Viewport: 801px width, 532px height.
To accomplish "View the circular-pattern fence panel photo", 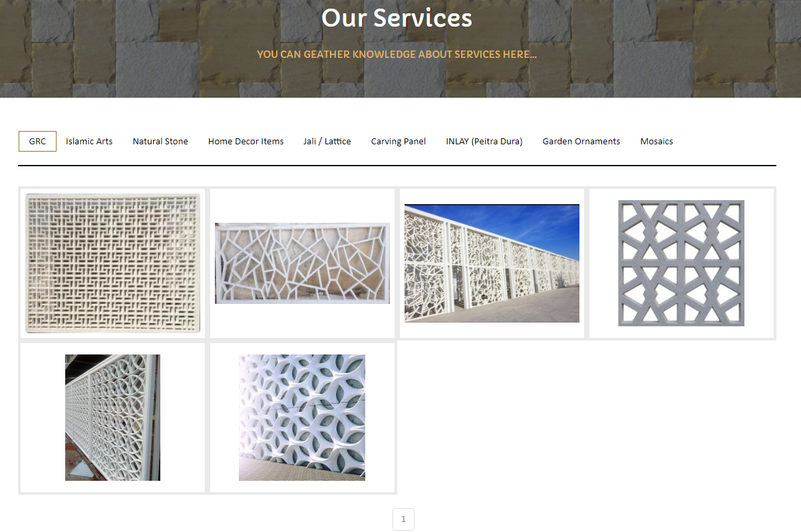I will coord(112,418).
